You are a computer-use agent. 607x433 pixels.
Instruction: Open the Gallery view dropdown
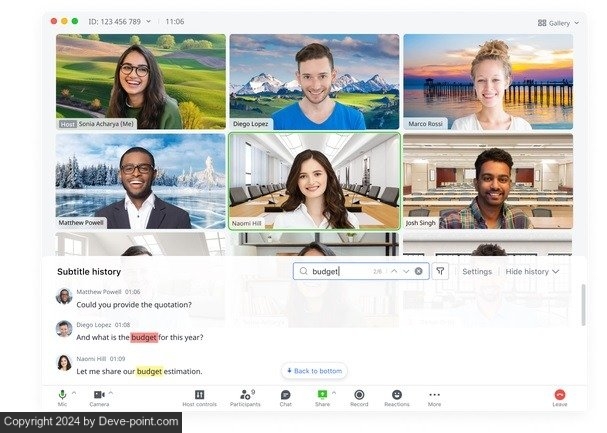(x=555, y=22)
